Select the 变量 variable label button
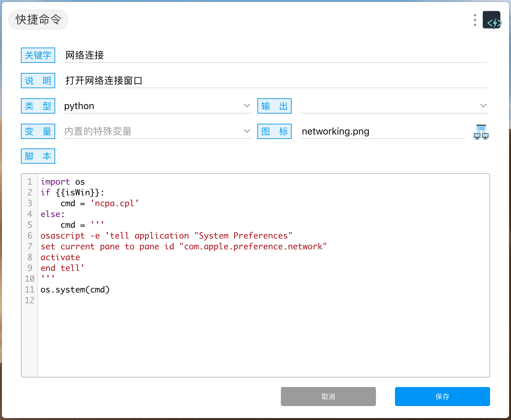This screenshot has width=511, height=420. coord(38,131)
